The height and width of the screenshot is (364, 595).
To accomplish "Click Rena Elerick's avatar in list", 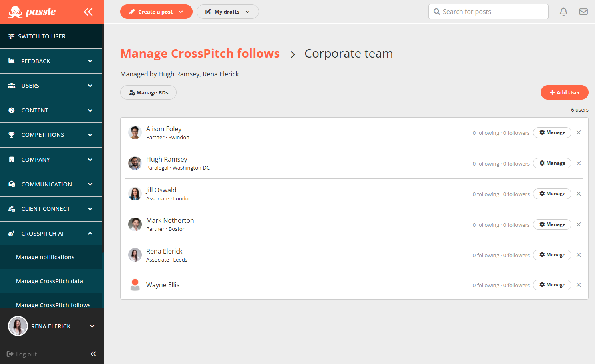I will click(135, 255).
